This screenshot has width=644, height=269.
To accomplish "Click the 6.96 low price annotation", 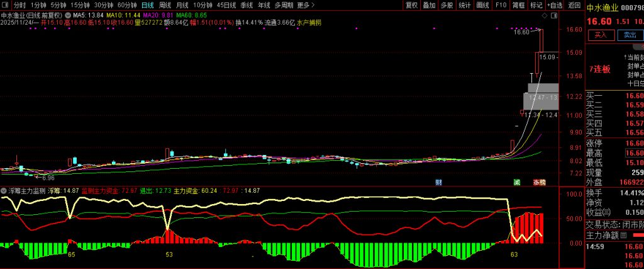I will click(x=48, y=178).
